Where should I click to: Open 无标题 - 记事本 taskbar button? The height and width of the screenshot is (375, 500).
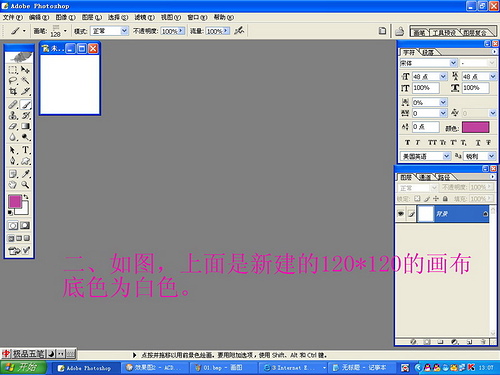[363, 368]
